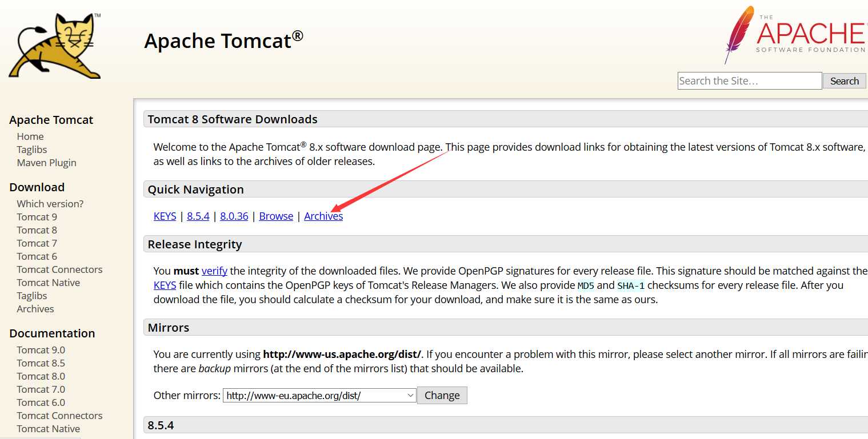
Task: Open Tomcat 8.5 documentation
Action: [x=41, y=363]
